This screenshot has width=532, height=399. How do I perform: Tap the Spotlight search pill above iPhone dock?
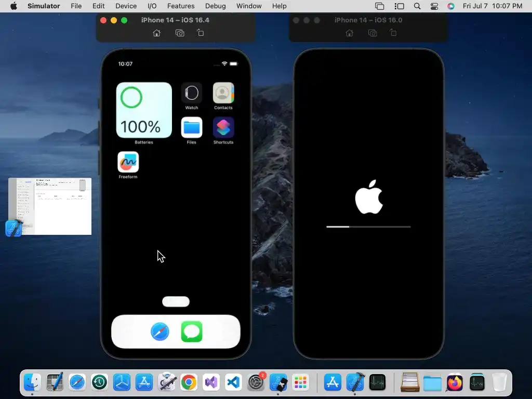click(176, 301)
